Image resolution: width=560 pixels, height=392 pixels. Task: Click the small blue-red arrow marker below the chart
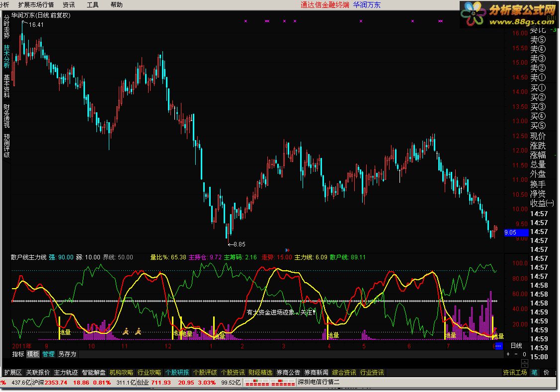(287, 250)
